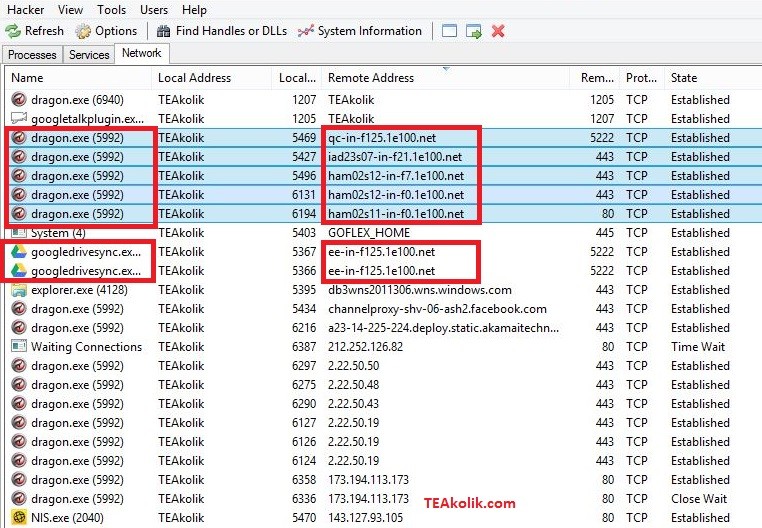Click dragon.exe icon on port 6127 row
762x528 pixels.
click(18, 422)
